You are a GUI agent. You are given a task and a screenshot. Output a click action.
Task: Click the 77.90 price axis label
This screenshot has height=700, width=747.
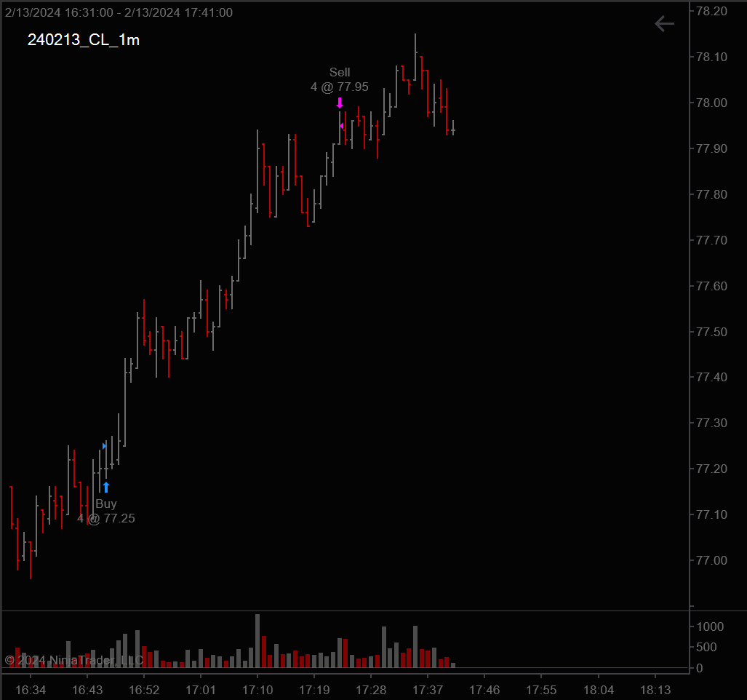pyautogui.click(x=712, y=148)
